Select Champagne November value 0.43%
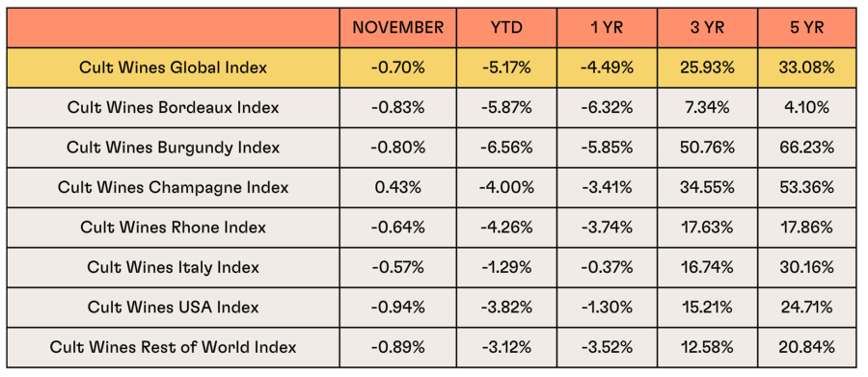This screenshot has height=377, width=868. [398, 187]
